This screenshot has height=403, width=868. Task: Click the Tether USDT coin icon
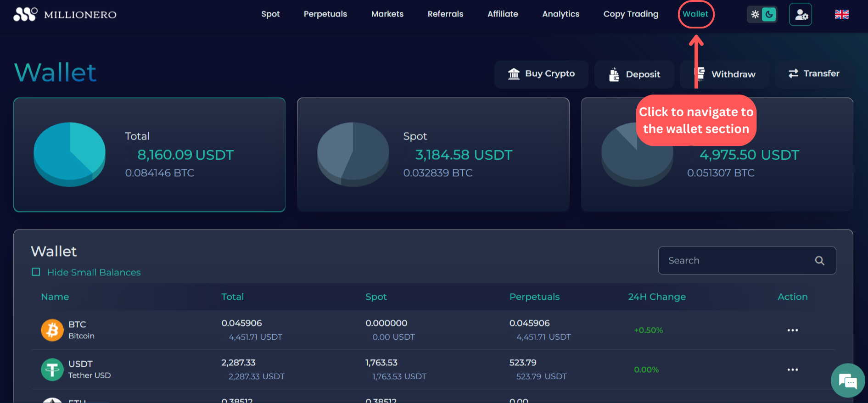tap(52, 369)
